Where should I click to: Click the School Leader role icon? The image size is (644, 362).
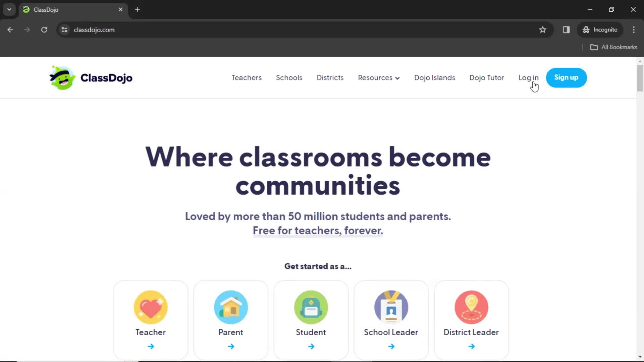click(x=391, y=307)
